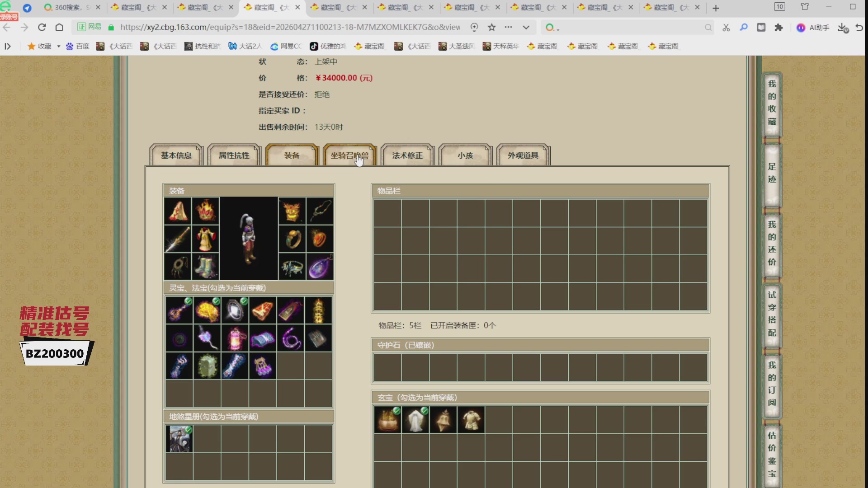Close the 360搜索 browser tab
Viewport: 868px width, 488px height.
pyautogui.click(x=98, y=7)
